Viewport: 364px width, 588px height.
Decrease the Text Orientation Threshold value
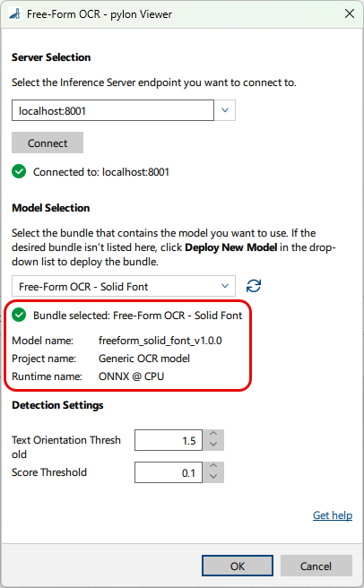[213, 445]
